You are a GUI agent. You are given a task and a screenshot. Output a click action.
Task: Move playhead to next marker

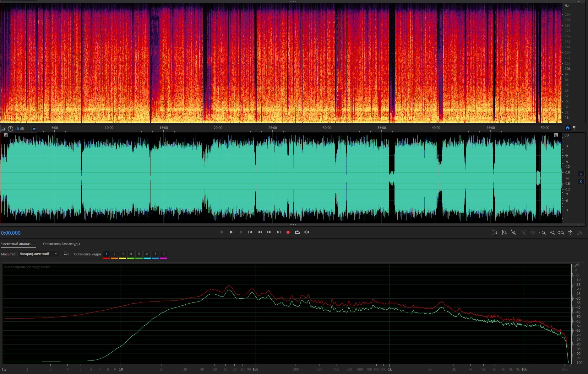click(279, 232)
